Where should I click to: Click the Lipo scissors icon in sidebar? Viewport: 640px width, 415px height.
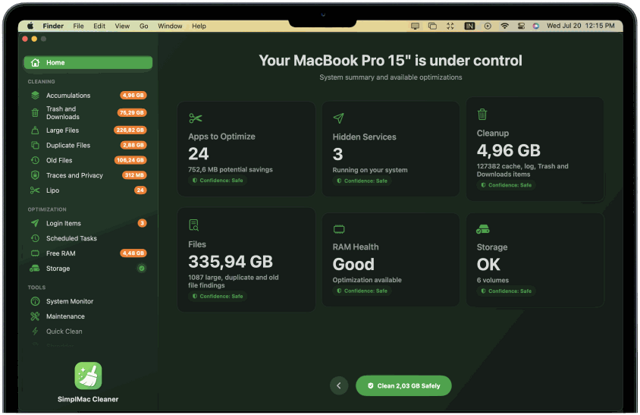35,190
